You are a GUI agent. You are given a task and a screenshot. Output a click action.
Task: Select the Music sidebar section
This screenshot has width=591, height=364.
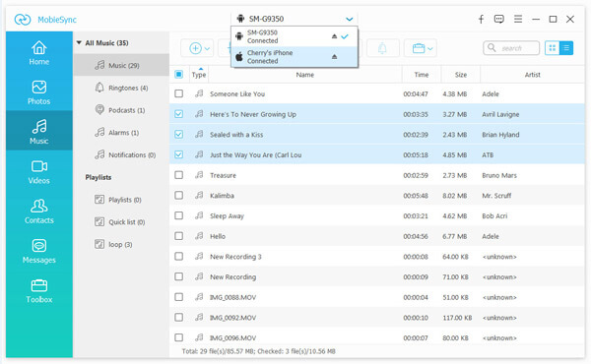click(39, 132)
